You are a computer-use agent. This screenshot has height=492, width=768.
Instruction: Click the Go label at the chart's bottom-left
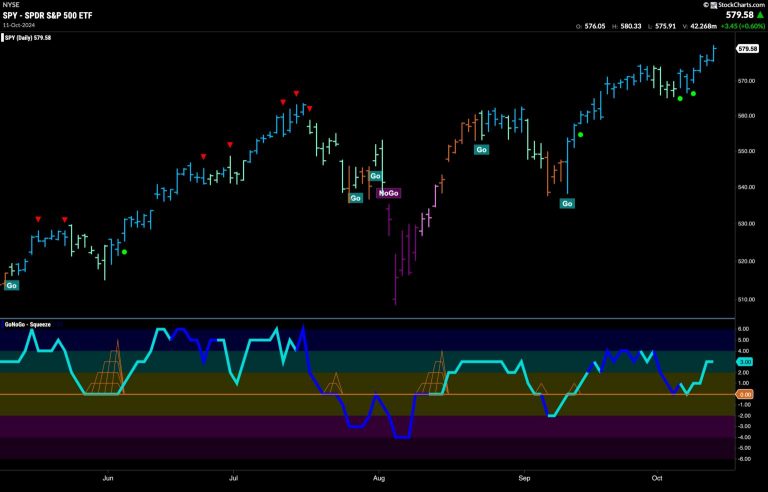[x=11, y=285]
